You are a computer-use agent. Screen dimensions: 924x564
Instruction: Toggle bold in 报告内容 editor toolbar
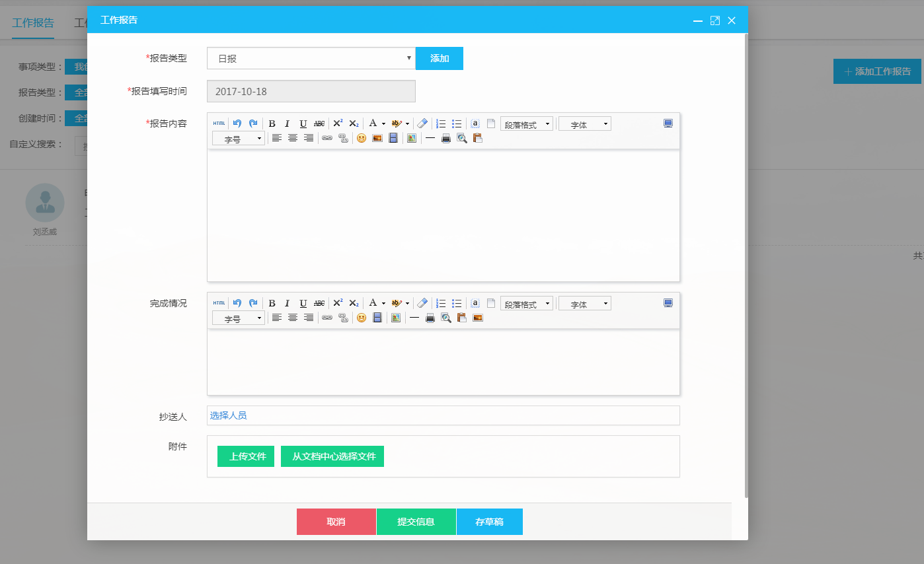[272, 123]
